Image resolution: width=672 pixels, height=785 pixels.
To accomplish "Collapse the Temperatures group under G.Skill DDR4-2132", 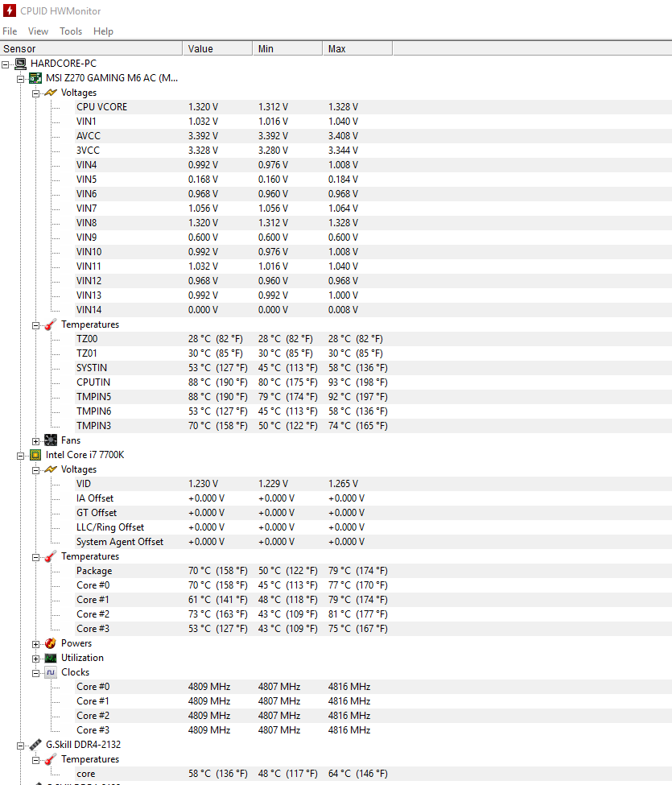I will (35, 758).
